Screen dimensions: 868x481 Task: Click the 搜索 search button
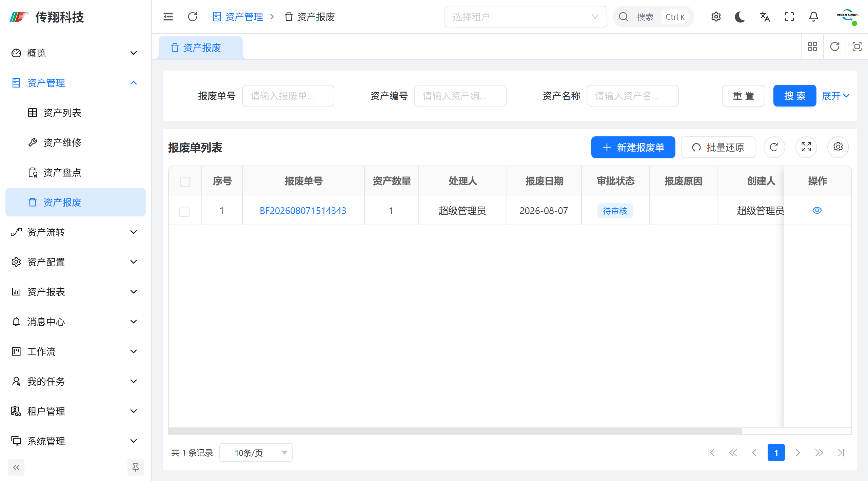click(x=794, y=96)
